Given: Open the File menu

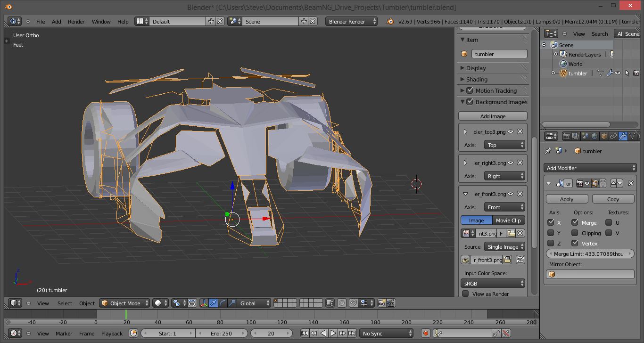Looking at the screenshot, I should [41, 21].
